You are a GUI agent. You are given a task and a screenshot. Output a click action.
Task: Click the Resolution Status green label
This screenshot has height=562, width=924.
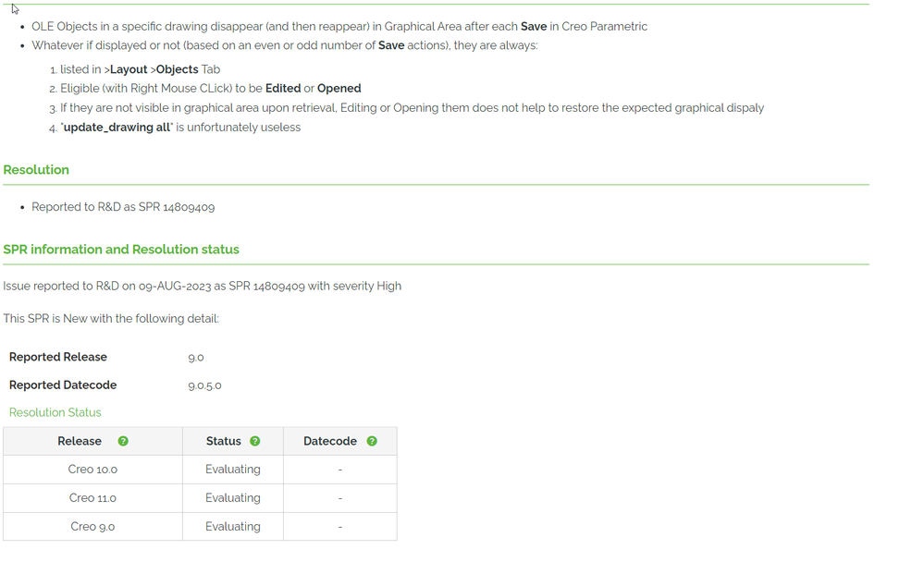[x=55, y=412]
